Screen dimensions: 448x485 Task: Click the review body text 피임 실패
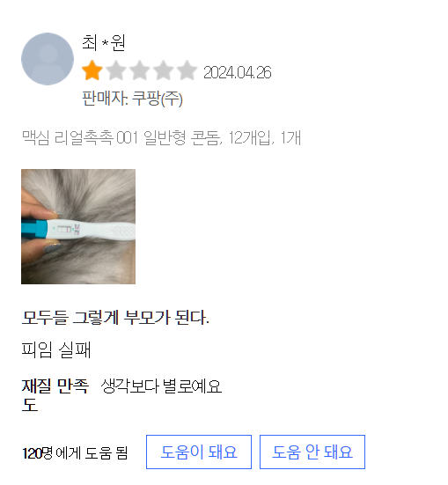click(x=56, y=349)
